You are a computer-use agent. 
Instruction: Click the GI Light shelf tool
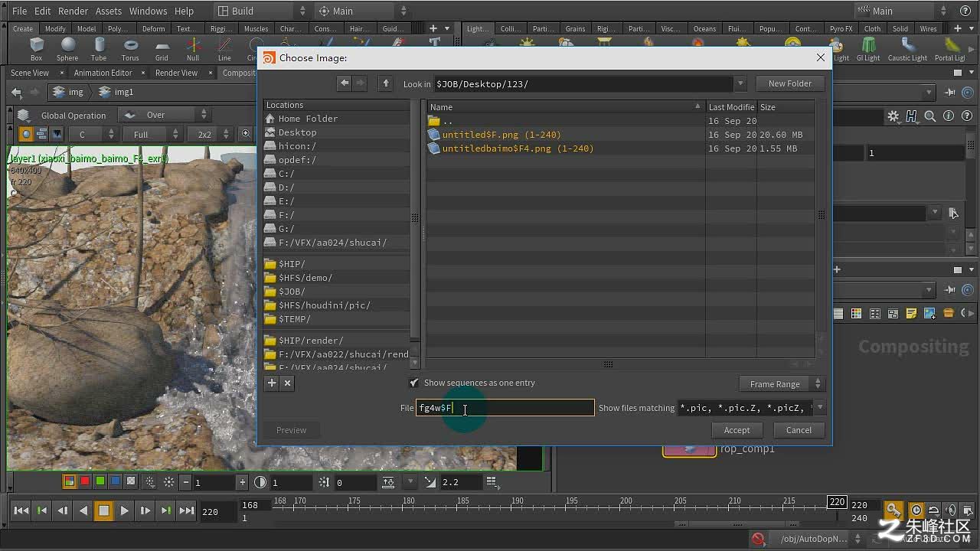click(868, 50)
